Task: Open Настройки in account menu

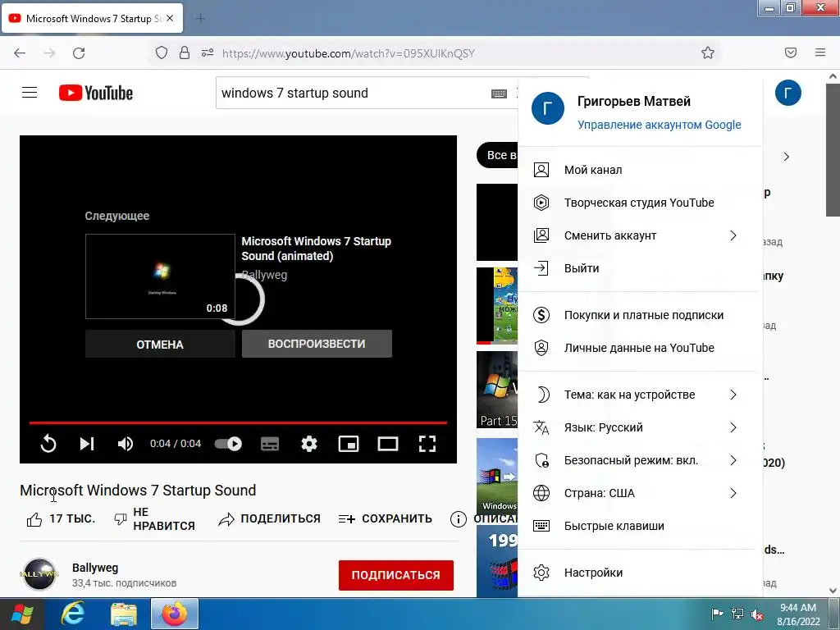Action: [640, 573]
